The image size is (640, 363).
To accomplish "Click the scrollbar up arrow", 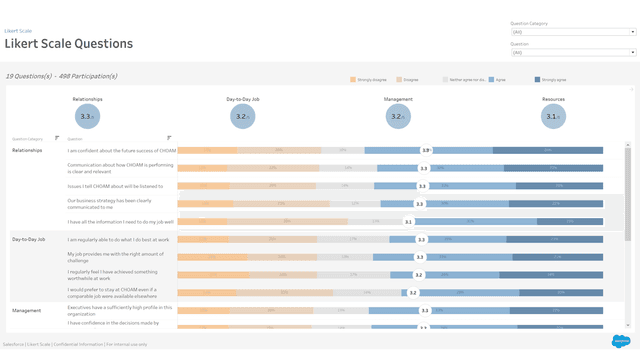I will (628, 145).
